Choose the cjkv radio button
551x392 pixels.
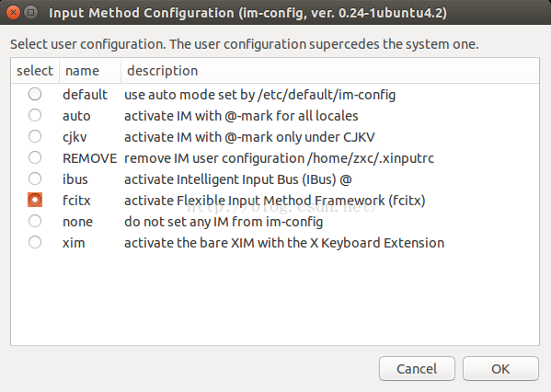(35, 136)
